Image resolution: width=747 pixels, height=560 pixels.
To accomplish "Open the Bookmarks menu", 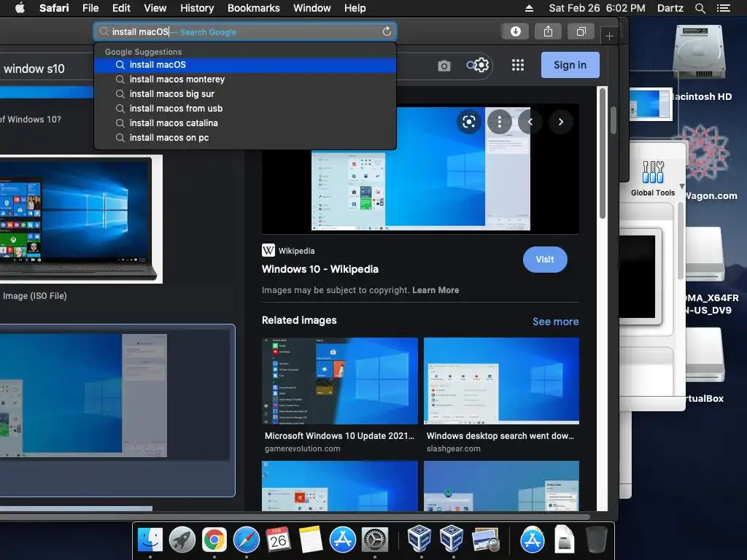I will tap(253, 8).
